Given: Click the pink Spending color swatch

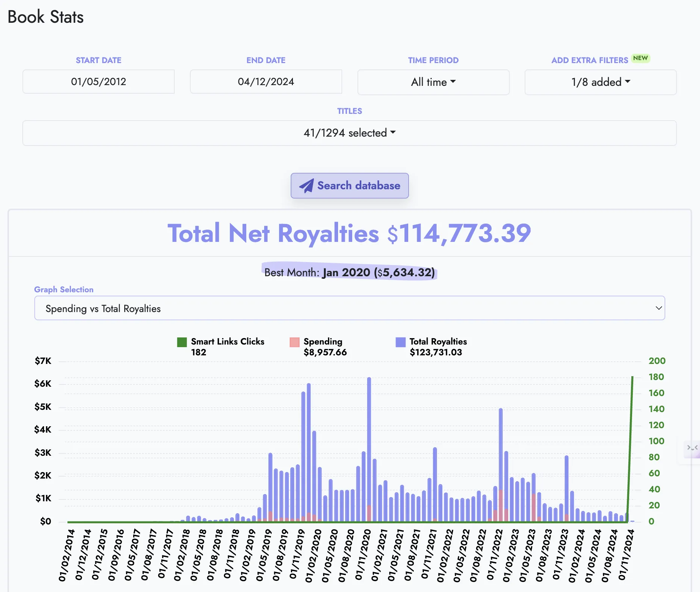Looking at the screenshot, I should (294, 342).
